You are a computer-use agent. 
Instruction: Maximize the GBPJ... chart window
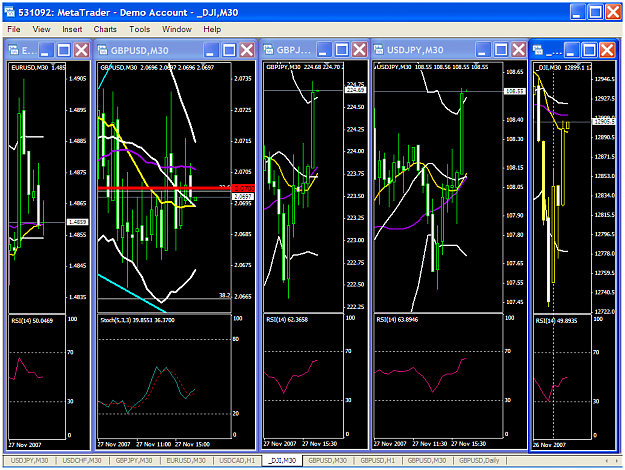point(342,50)
